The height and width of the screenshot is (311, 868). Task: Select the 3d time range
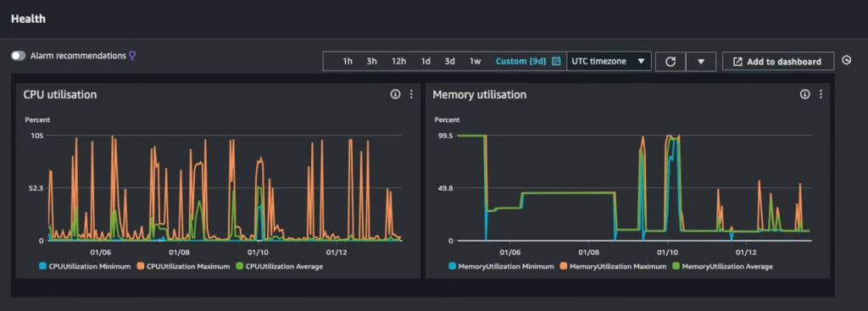point(449,61)
